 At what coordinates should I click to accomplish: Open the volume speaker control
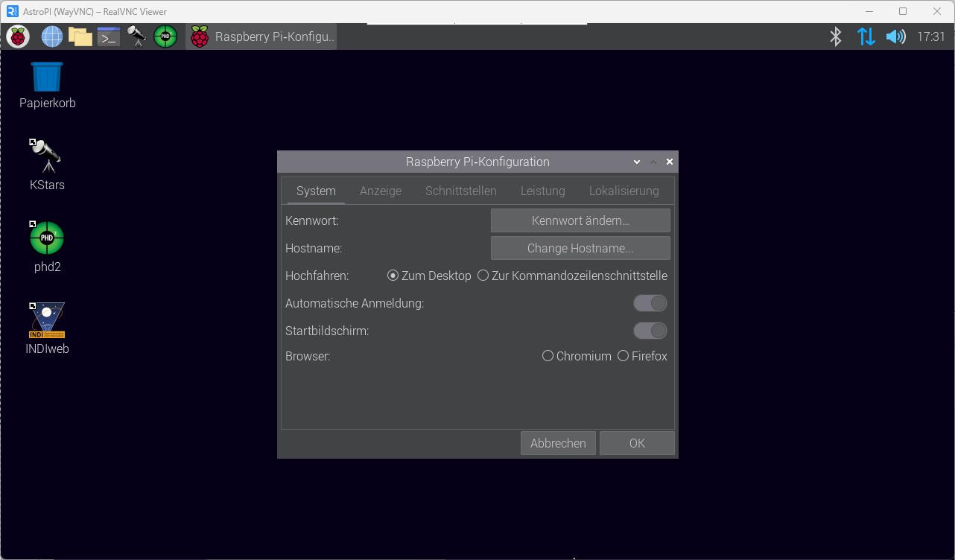[x=895, y=36]
